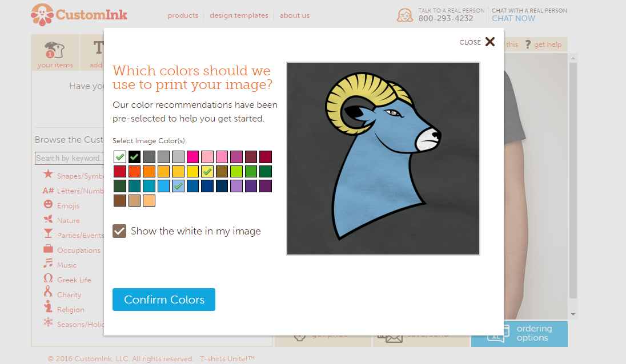Image resolution: width=626 pixels, height=364 pixels.
Task: Click the about us menu item
Action: coord(294,15)
